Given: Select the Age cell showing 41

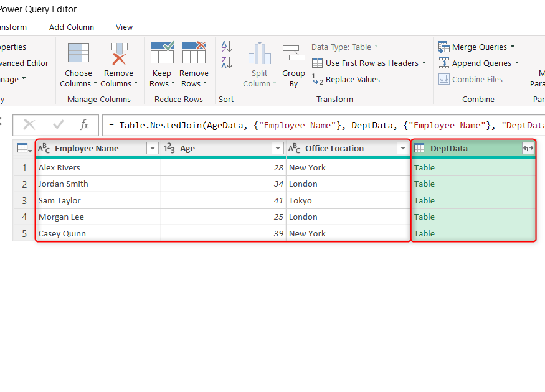Looking at the screenshot, I should tap(224, 201).
